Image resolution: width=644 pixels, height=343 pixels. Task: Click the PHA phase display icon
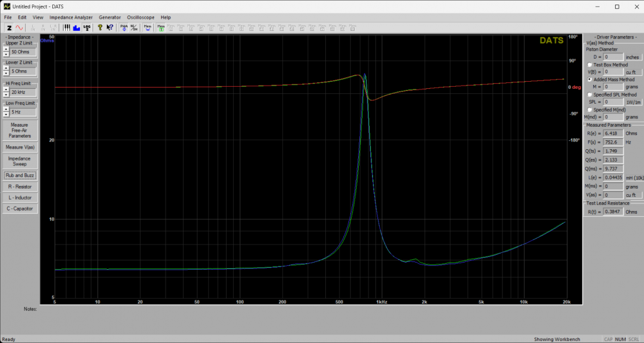click(x=124, y=28)
